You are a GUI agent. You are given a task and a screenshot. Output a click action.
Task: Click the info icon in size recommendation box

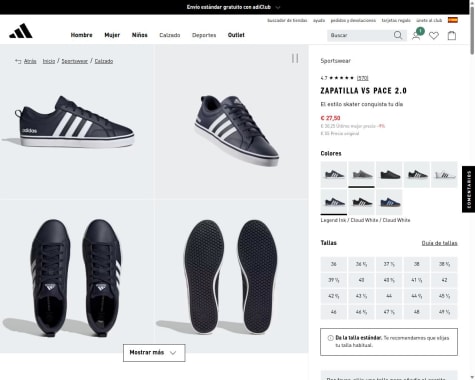pyautogui.click(x=330, y=338)
